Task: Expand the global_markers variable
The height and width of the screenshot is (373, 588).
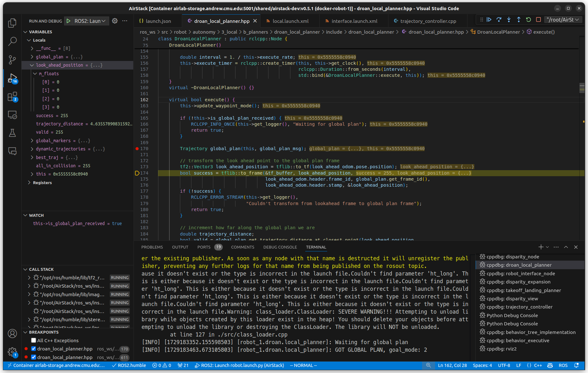Action: pos(32,140)
